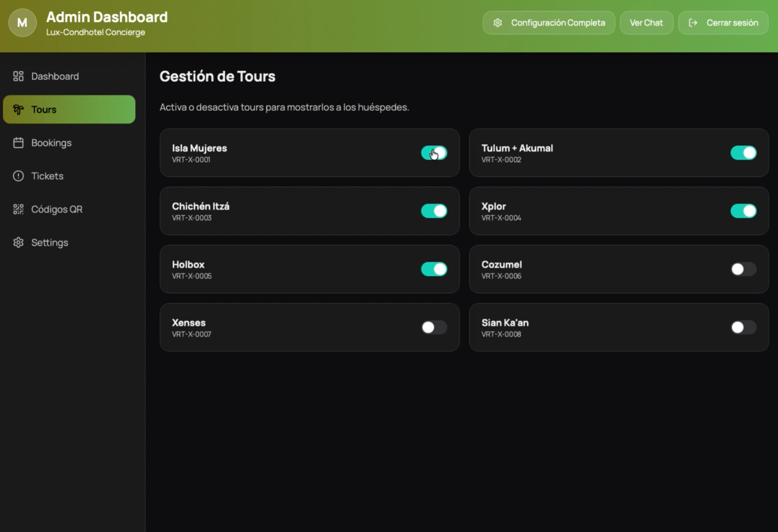Disable the Isla Mujeres tour toggle

pos(433,152)
